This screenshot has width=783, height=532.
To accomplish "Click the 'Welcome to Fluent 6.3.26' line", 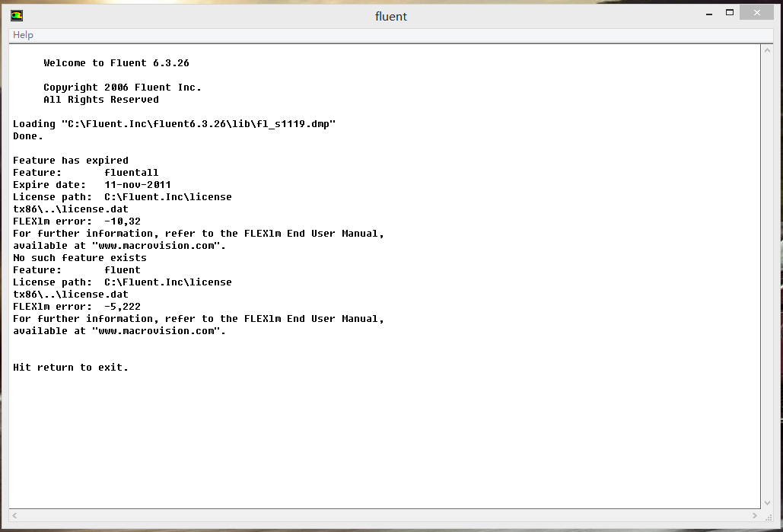I will point(116,63).
